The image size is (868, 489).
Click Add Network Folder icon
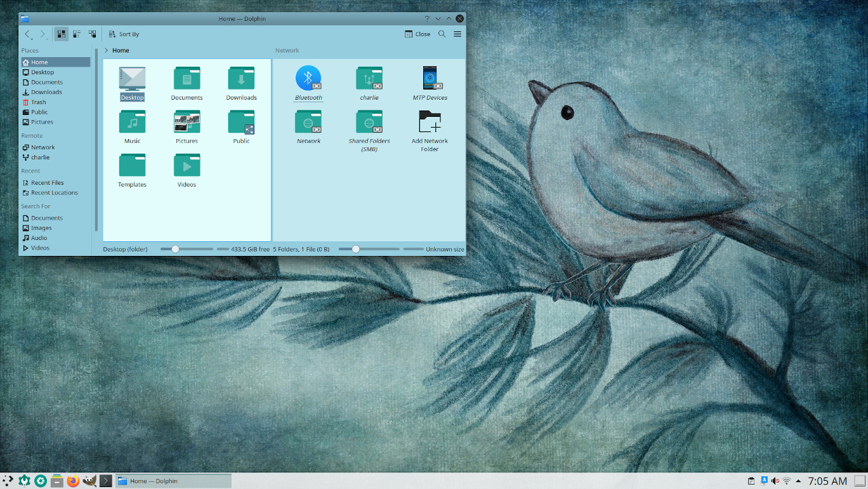click(x=430, y=121)
